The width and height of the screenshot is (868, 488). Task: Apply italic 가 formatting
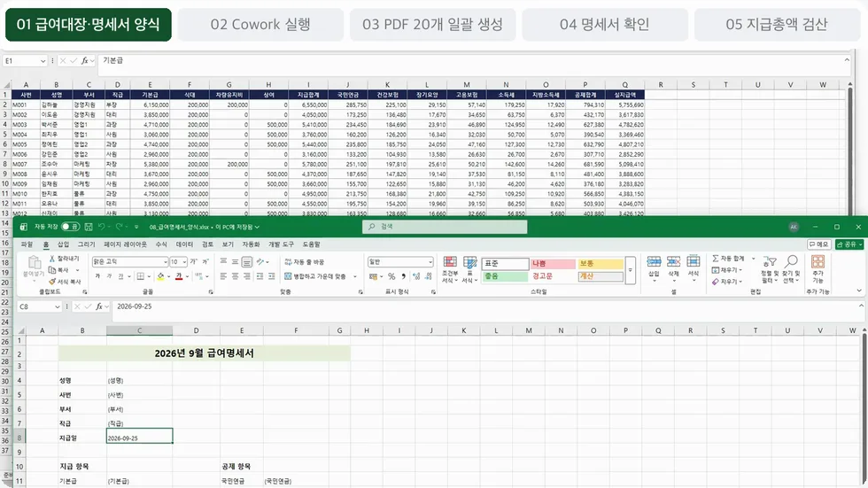[109, 276]
